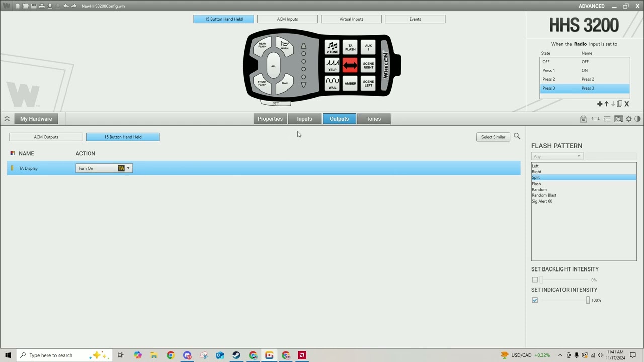Create a new configuration file
The width and height of the screenshot is (644, 362).
click(18, 6)
